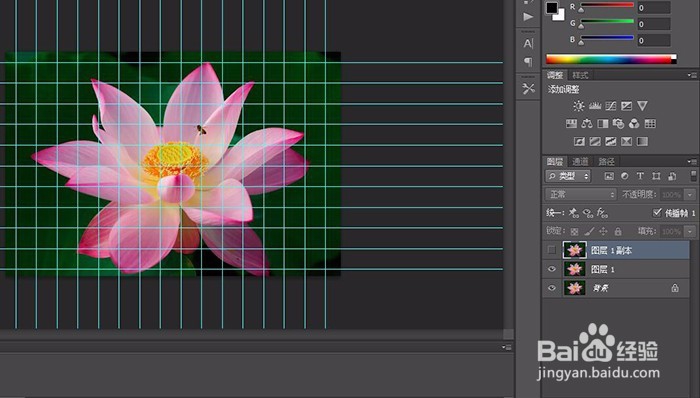Add a Vibrance adjustment
Image resolution: width=700 pixels, height=398 pixels.
click(x=642, y=106)
